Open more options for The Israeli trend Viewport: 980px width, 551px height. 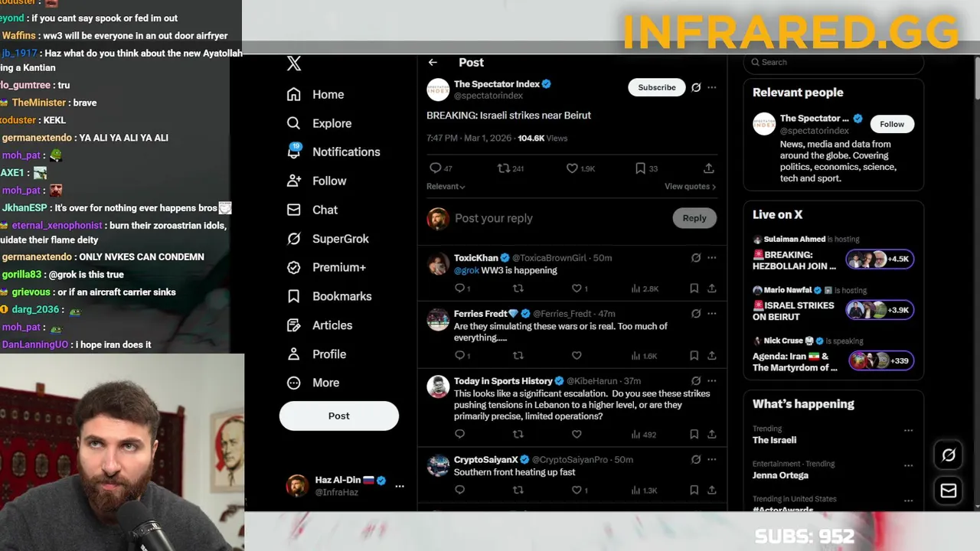coord(909,430)
